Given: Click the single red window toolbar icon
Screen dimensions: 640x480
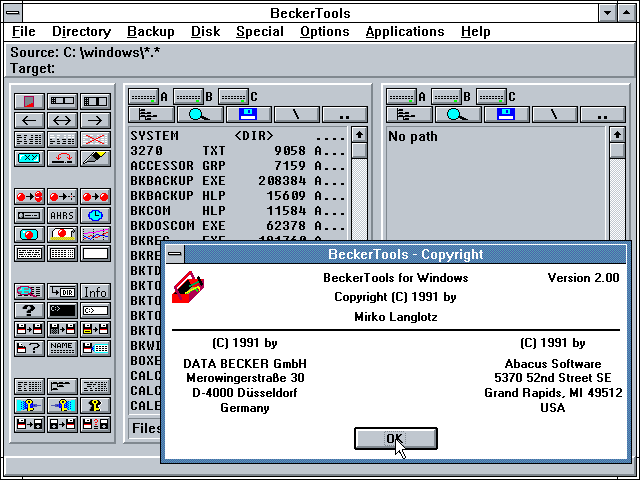Looking at the screenshot, I should point(29,102).
